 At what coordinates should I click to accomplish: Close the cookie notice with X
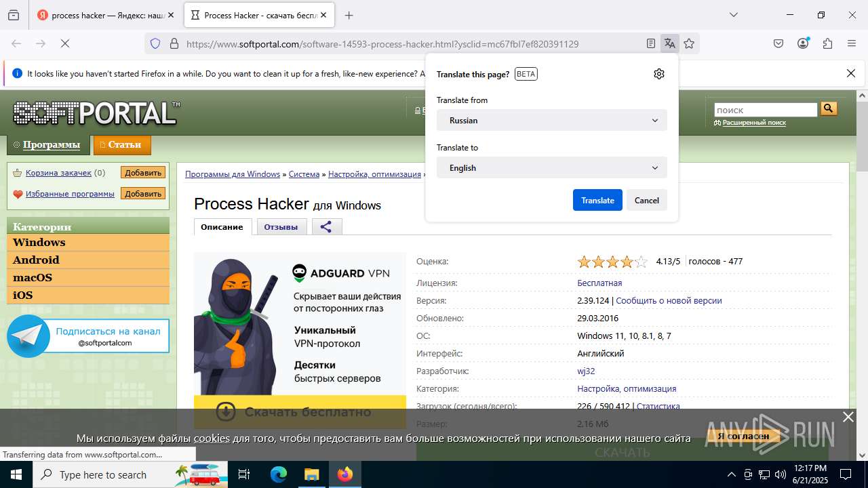(x=848, y=417)
